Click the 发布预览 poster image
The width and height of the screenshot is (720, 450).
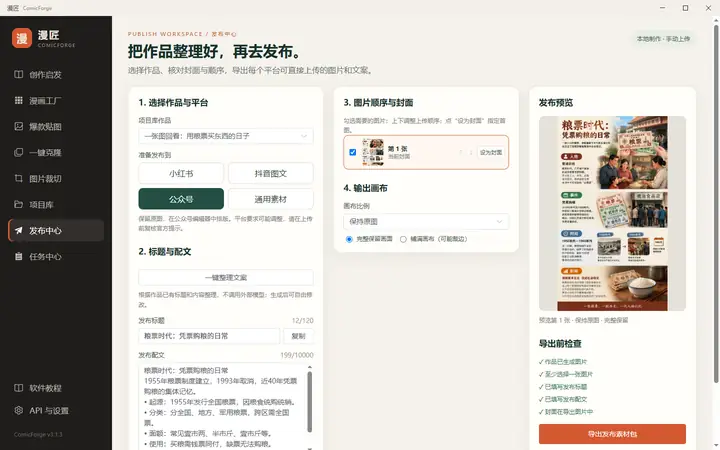click(612, 214)
